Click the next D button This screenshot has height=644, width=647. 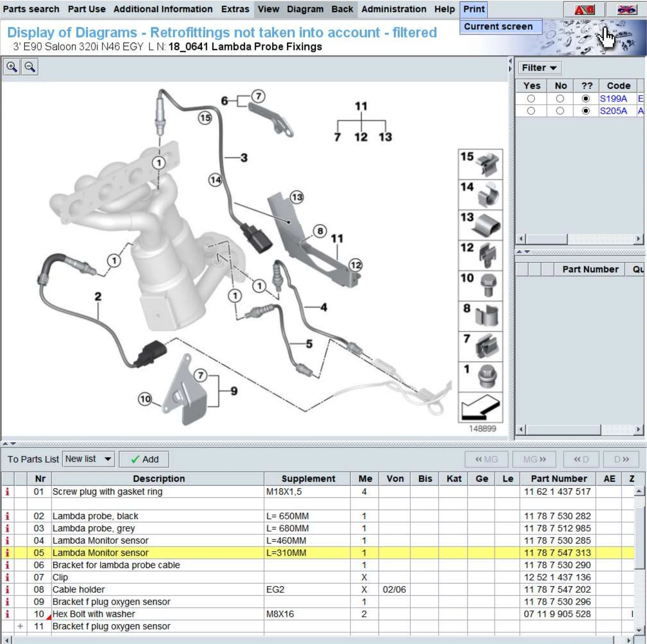[x=621, y=459]
